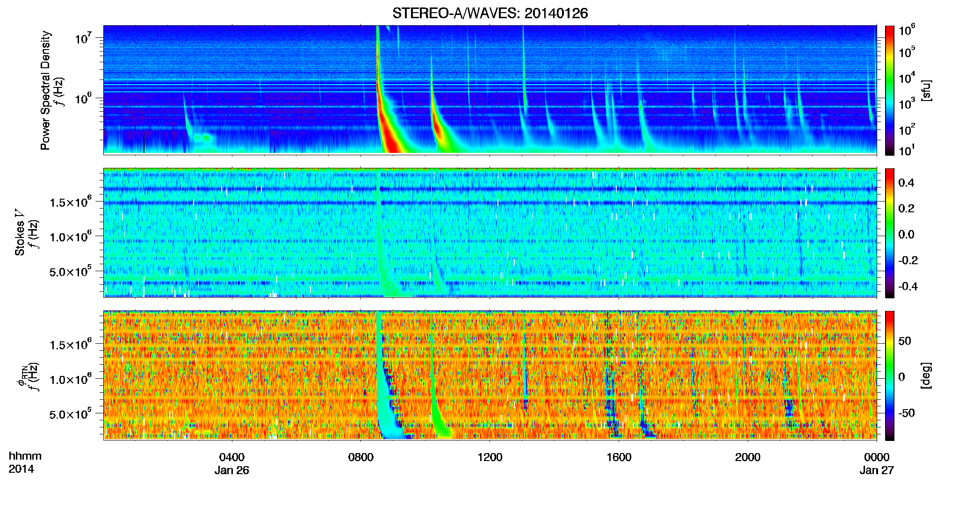Click the 1600 time axis label
The width and height of the screenshot is (980, 505).
tap(619, 457)
